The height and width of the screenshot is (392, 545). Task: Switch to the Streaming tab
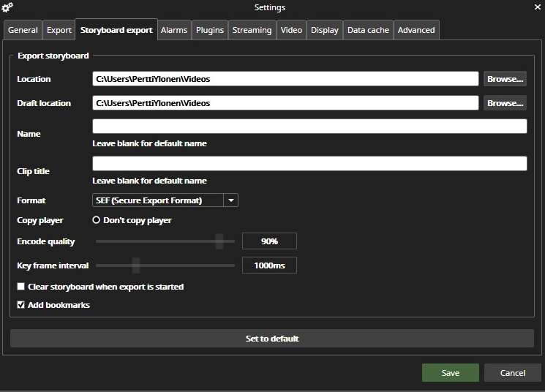pyautogui.click(x=252, y=30)
